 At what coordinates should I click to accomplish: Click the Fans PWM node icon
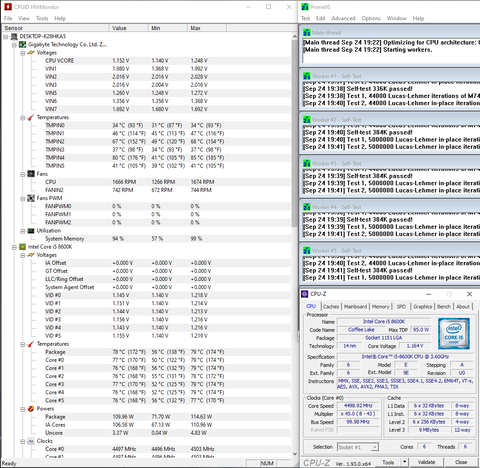click(31, 198)
